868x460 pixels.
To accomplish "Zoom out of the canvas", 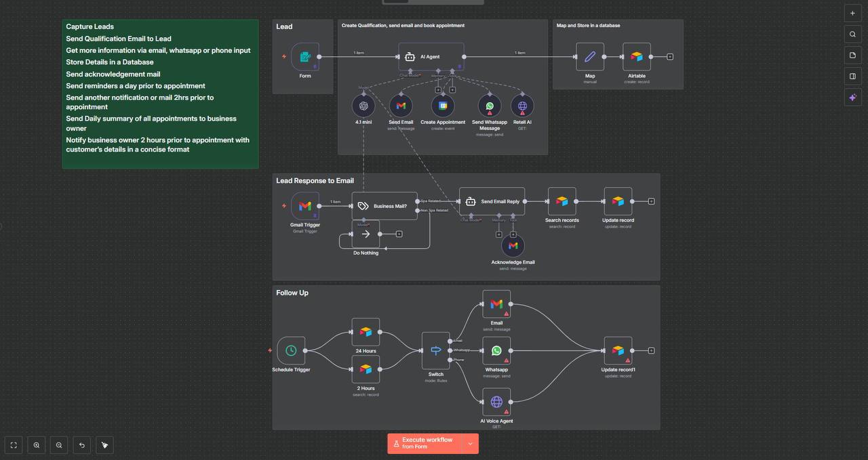I will (59, 445).
